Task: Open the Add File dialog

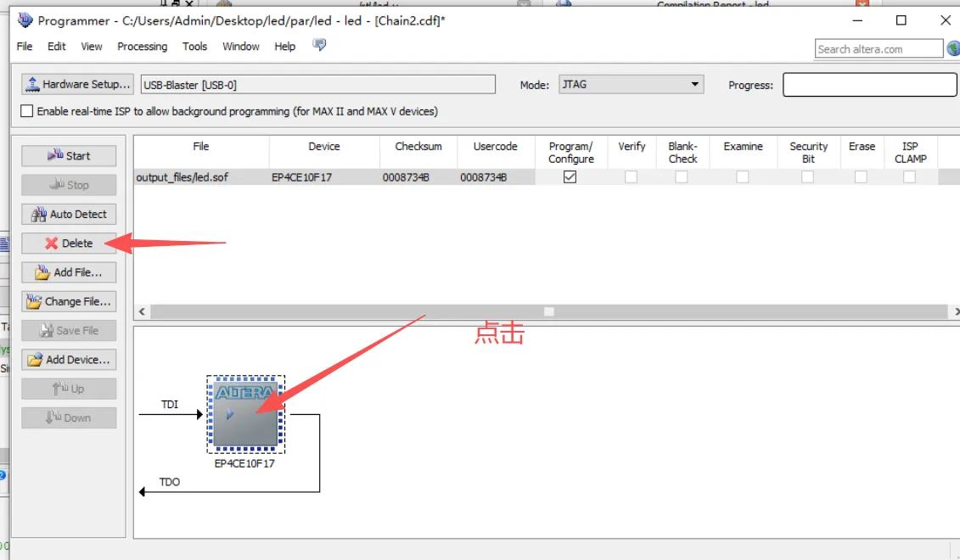Action: point(69,272)
